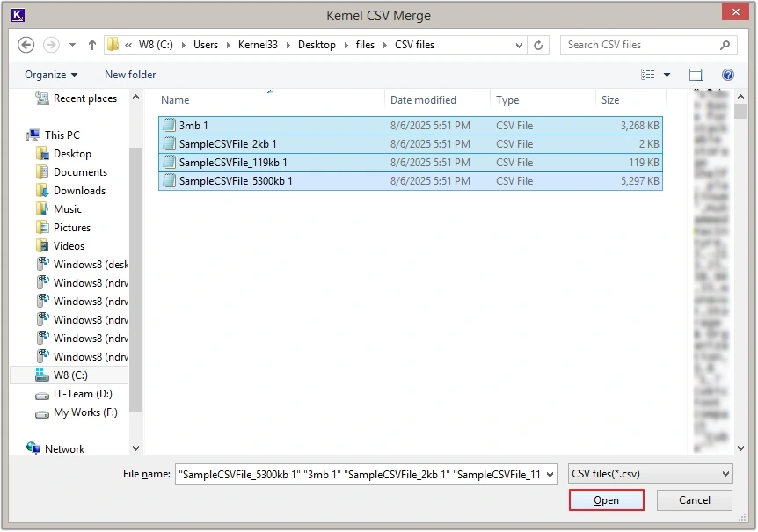This screenshot has height=532, width=758.
Task: Focus the Search CSV files box
Action: [648, 45]
